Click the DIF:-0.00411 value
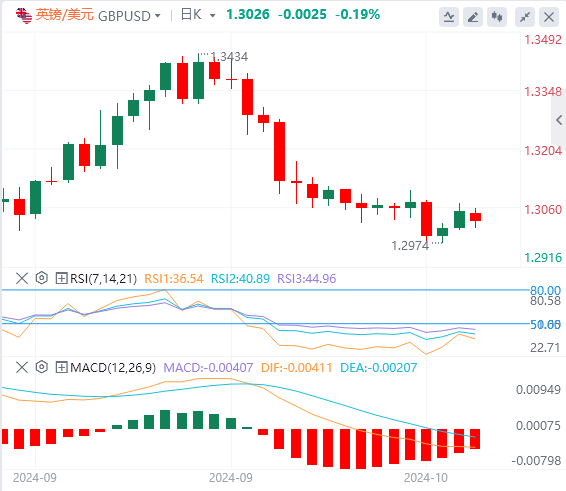The width and height of the screenshot is (566, 491). click(296, 368)
